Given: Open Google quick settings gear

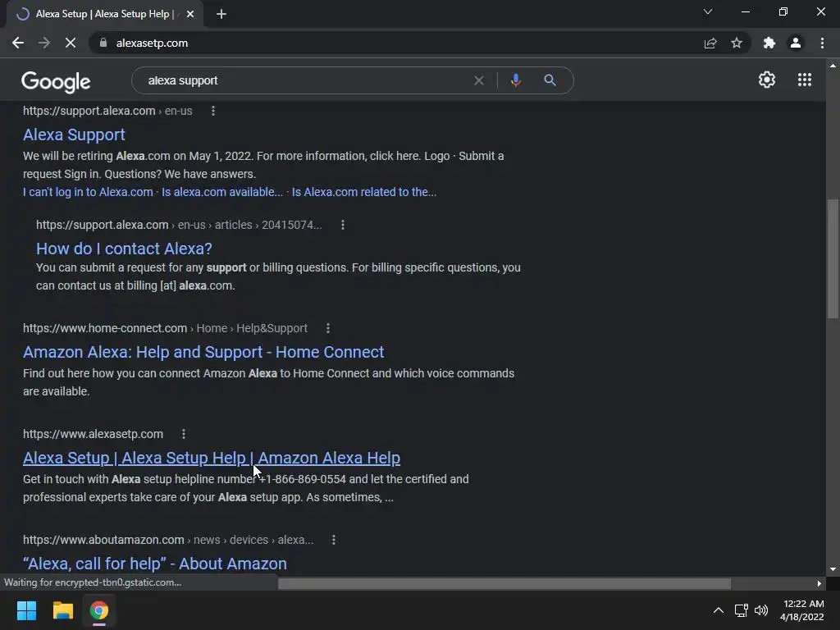Looking at the screenshot, I should click(767, 80).
